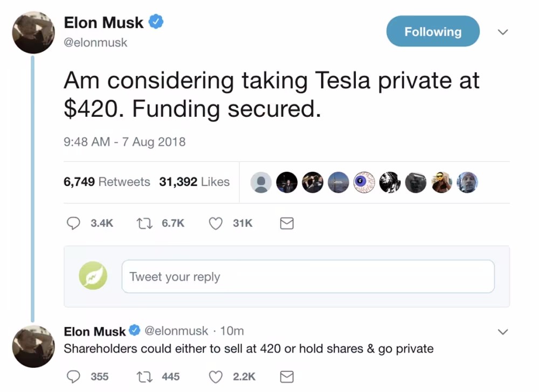Open Elon Musk's profile picture at top
The image size is (539, 392).
(x=33, y=32)
